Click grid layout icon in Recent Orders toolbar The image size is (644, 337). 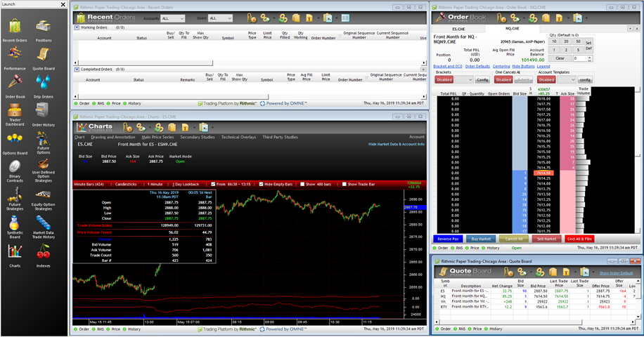[x=345, y=18]
